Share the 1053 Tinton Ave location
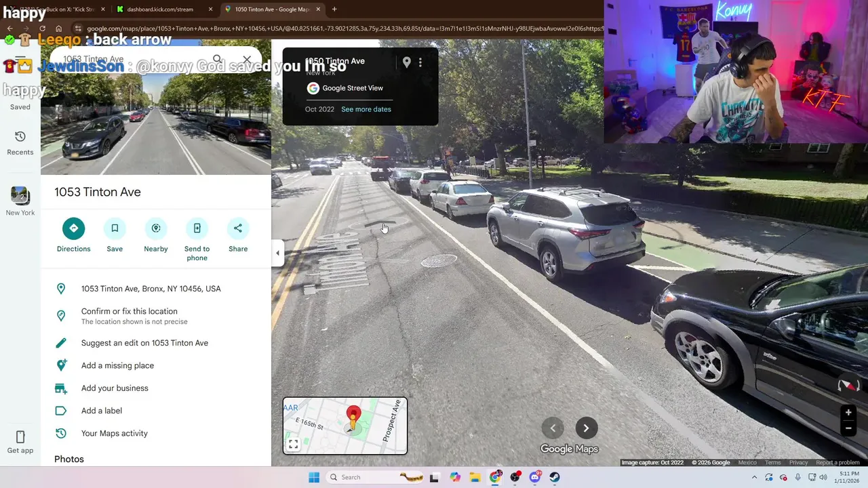 pos(238,228)
